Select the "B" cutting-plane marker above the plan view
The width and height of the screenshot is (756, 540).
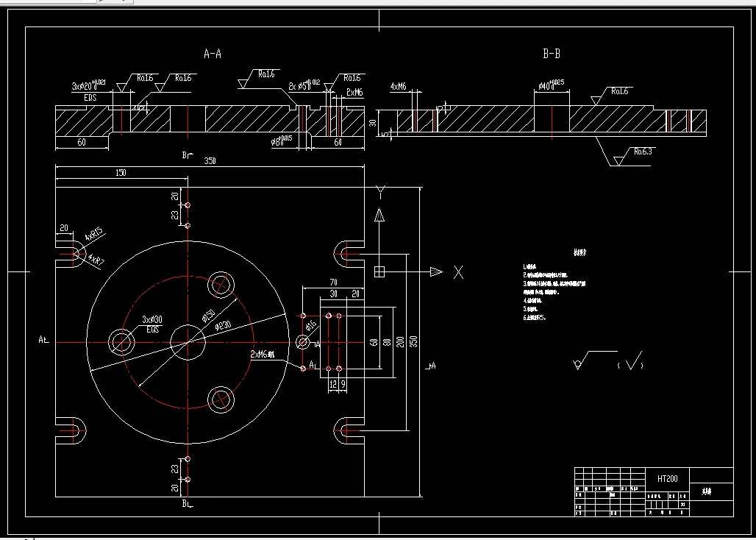point(187,155)
